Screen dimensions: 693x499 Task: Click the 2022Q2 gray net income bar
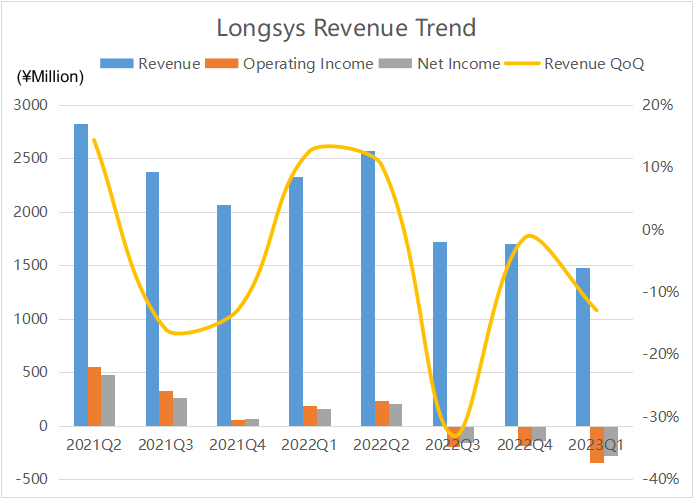[x=396, y=415]
